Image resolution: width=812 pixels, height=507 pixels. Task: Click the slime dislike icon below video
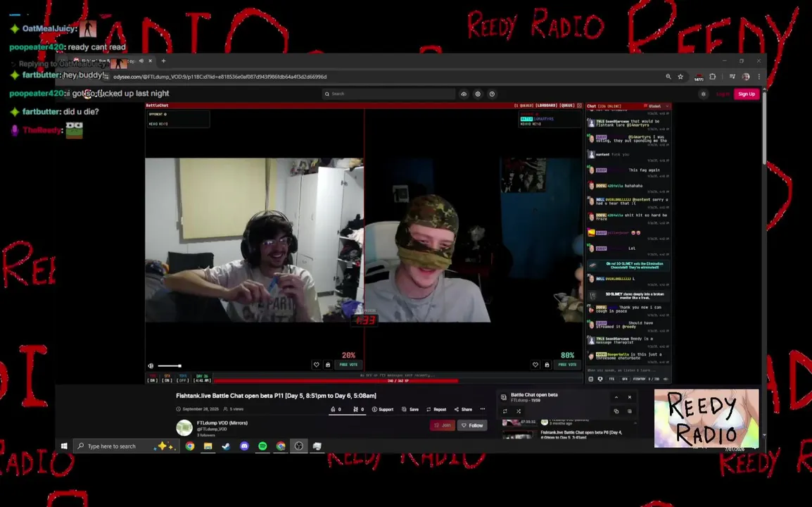coord(356,409)
